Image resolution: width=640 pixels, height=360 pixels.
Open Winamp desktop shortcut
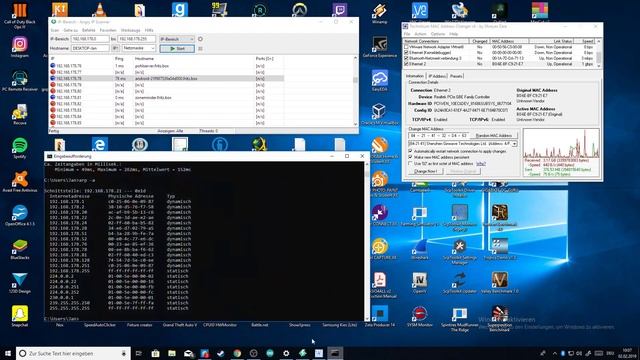380,13
